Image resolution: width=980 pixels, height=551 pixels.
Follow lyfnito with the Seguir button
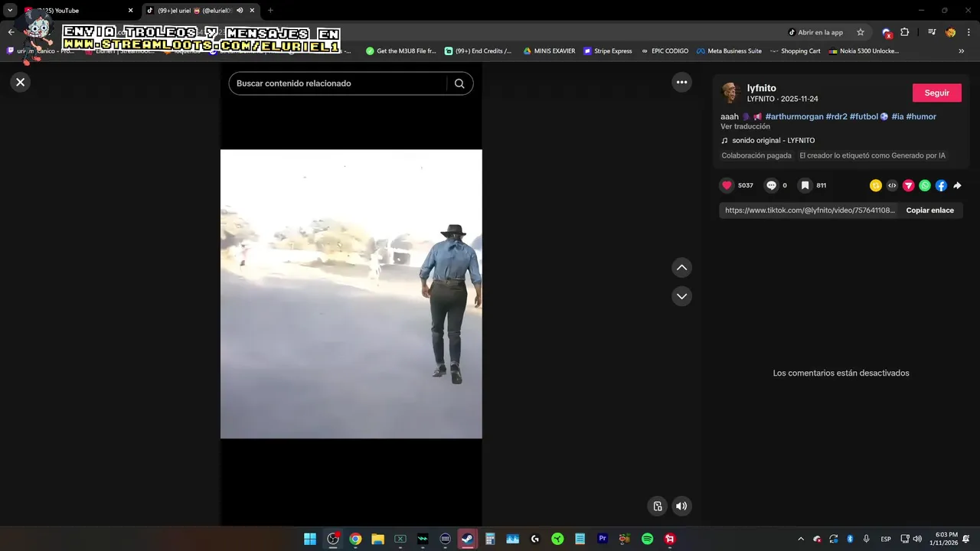pyautogui.click(x=936, y=93)
